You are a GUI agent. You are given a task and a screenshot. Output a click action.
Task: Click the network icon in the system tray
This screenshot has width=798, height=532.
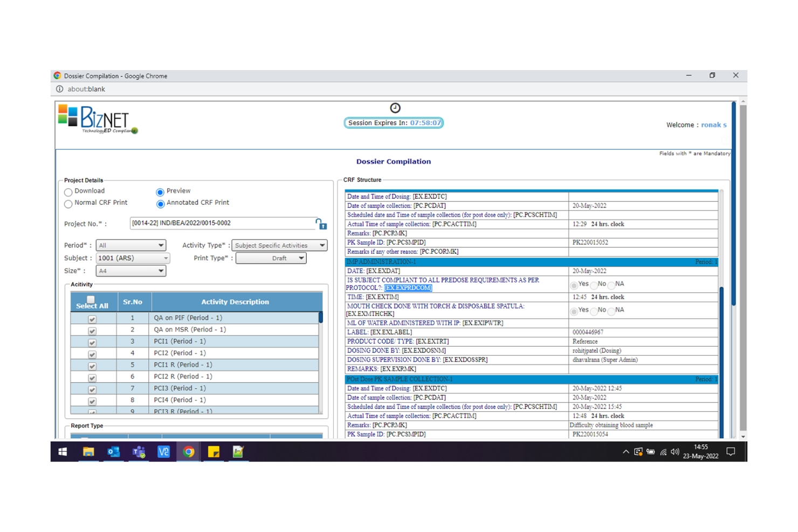[x=663, y=452]
